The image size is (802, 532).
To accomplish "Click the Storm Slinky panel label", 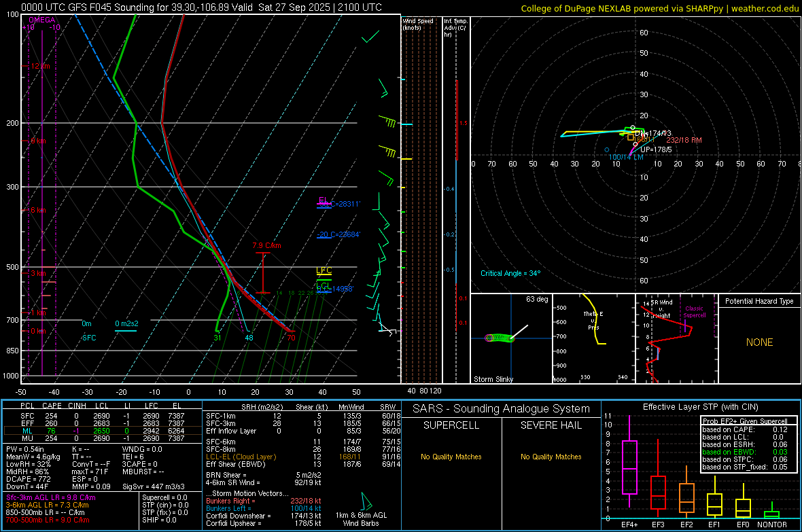I will 493,379.
